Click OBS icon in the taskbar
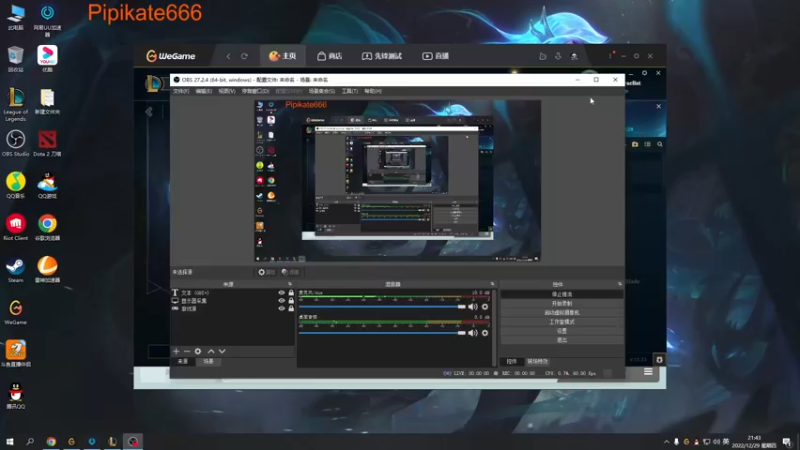 tap(133, 441)
